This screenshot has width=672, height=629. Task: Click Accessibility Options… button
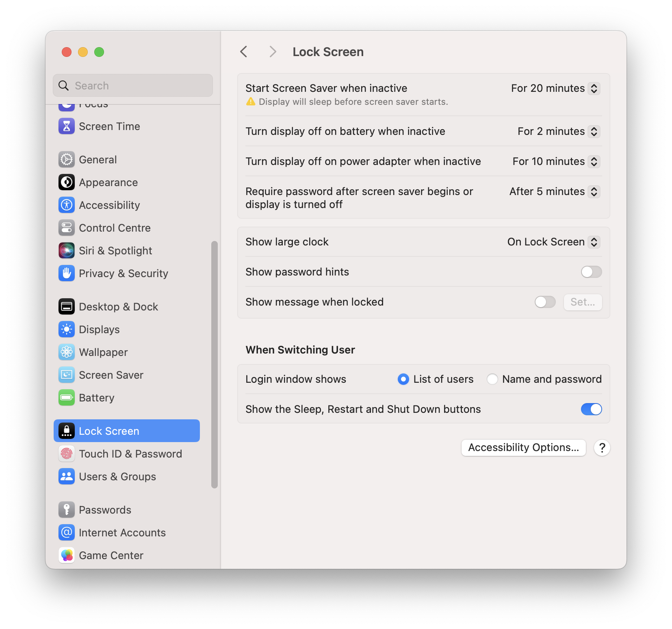(523, 448)
